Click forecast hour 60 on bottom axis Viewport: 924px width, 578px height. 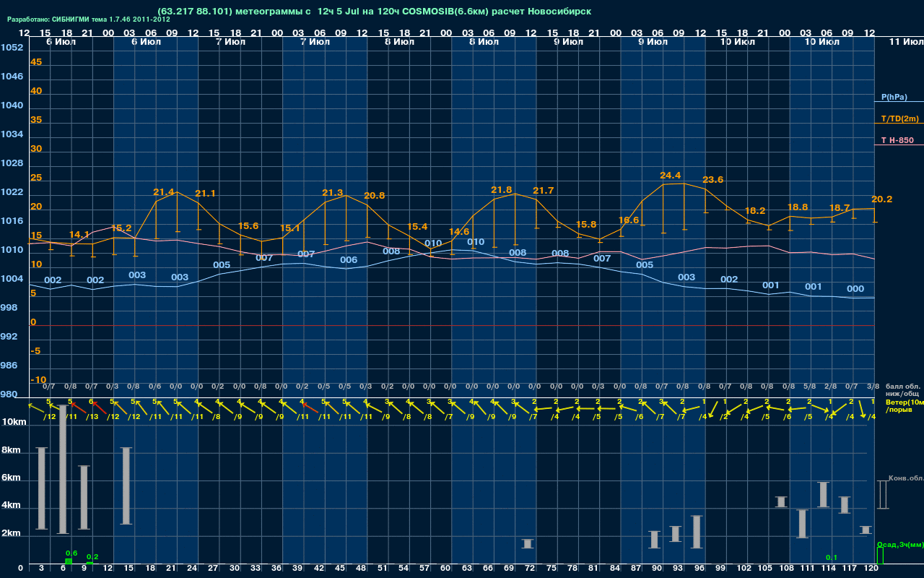447,569
